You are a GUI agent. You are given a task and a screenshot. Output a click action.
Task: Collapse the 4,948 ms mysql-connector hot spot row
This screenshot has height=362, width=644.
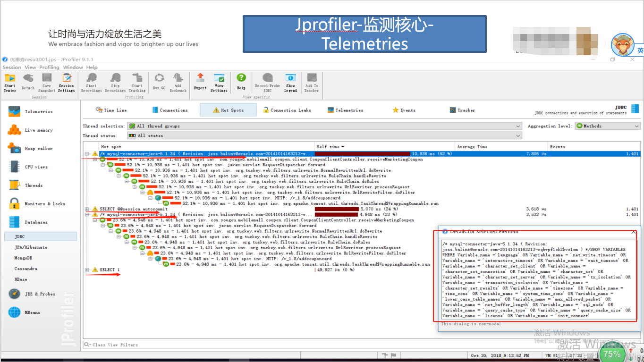click(x=87, y=214)
